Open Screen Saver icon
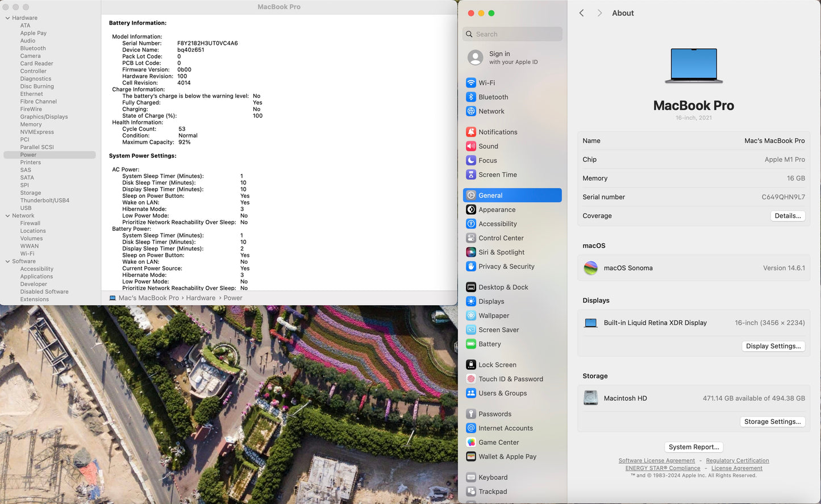Image resolution: width=821 pixels, height=504 pixels. click(x=471, y=330)
